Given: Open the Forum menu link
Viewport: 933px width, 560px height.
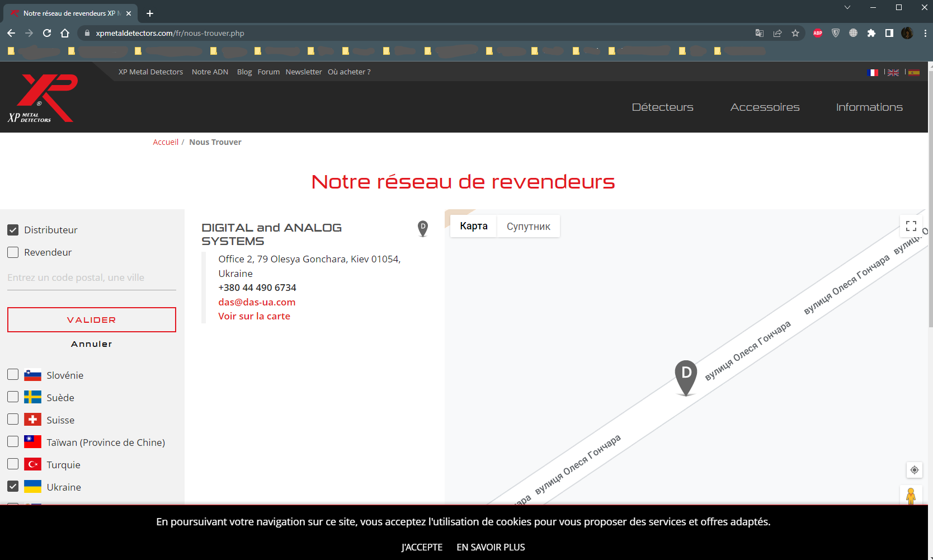Looking at the screenshot, I should pos(268,72).
